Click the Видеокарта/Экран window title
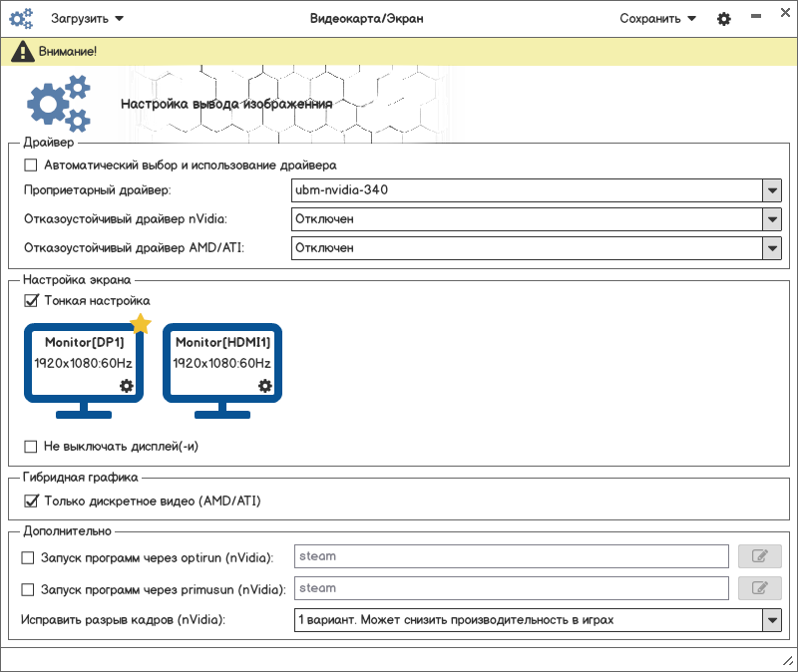This screenshot has height=672, width=798. pos(366,19)
